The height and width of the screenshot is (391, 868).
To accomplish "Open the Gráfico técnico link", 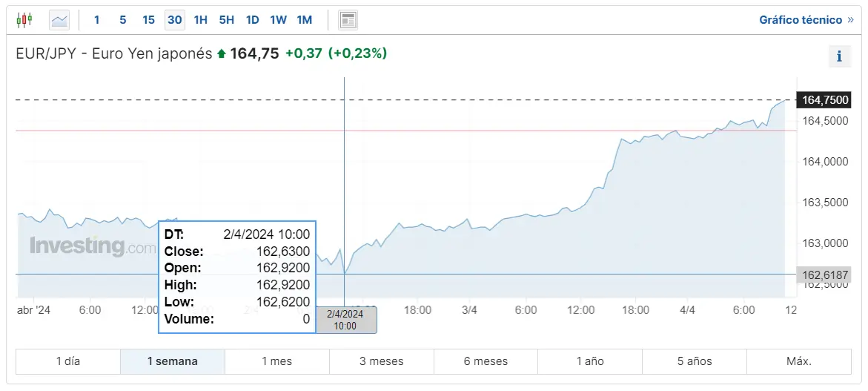I will (x=801, y=20).
